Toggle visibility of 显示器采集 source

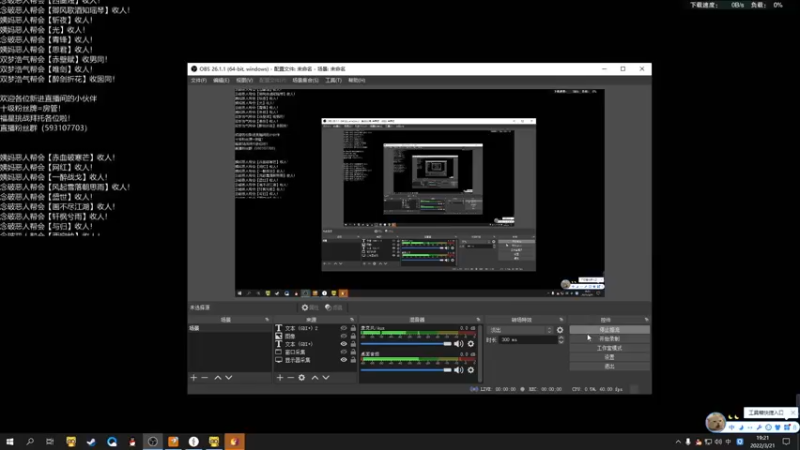pyautogui.click(x=343, y=360)
